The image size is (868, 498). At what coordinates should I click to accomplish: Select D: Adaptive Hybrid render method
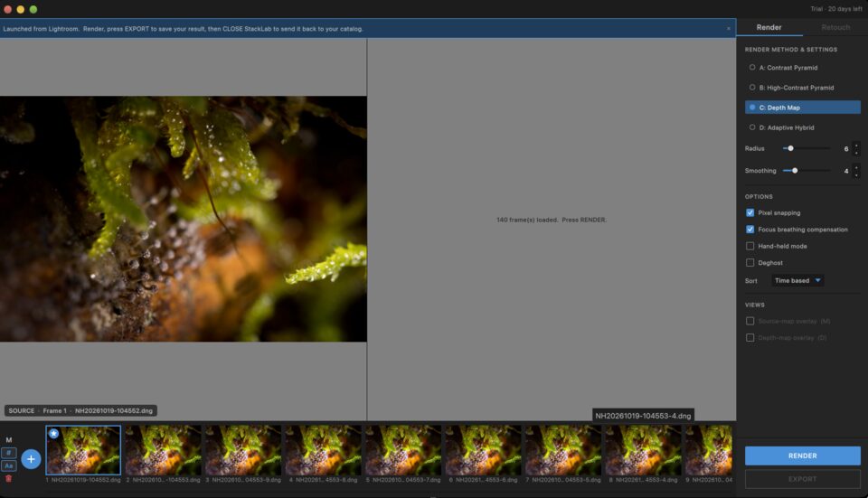point(803,127)
